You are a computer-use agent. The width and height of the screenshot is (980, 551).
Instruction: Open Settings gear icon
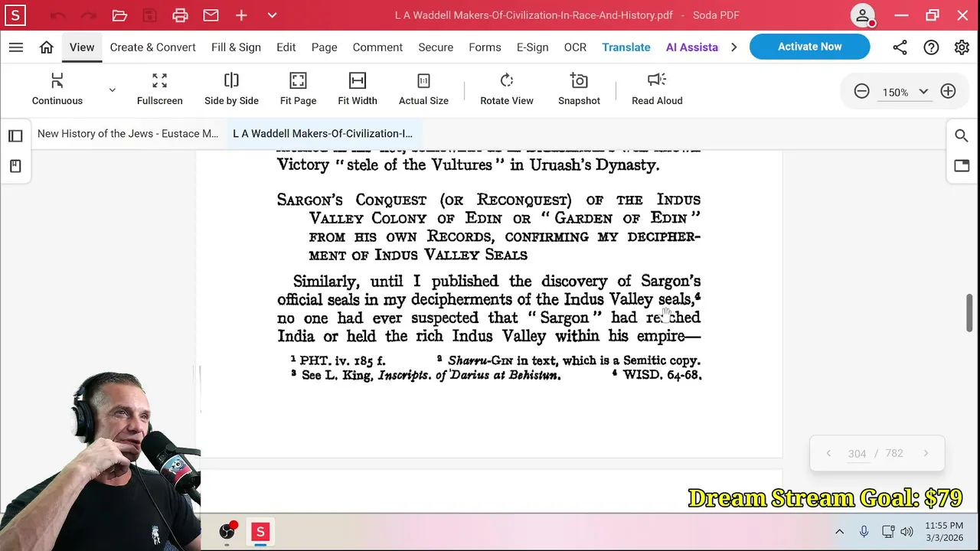(x=962, y=47)
